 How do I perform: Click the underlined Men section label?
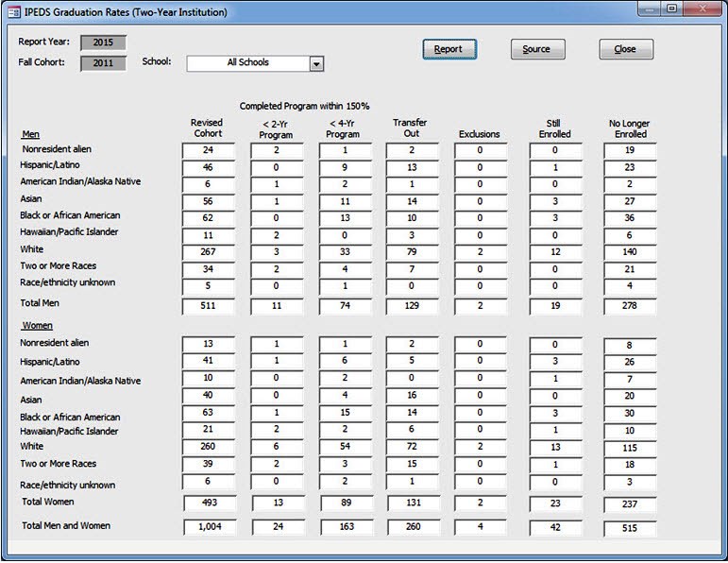30,134
